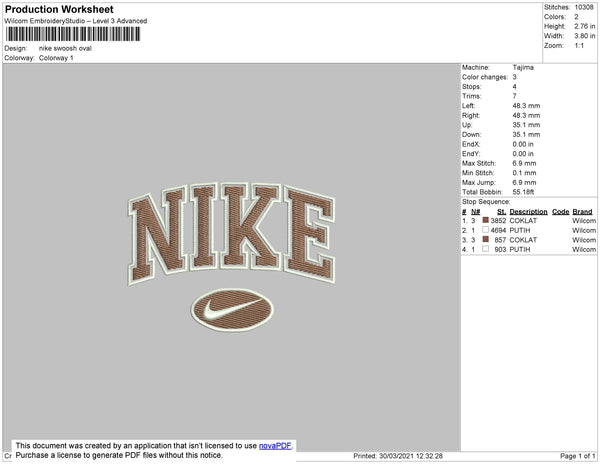Select the Stops value 4

515,86
